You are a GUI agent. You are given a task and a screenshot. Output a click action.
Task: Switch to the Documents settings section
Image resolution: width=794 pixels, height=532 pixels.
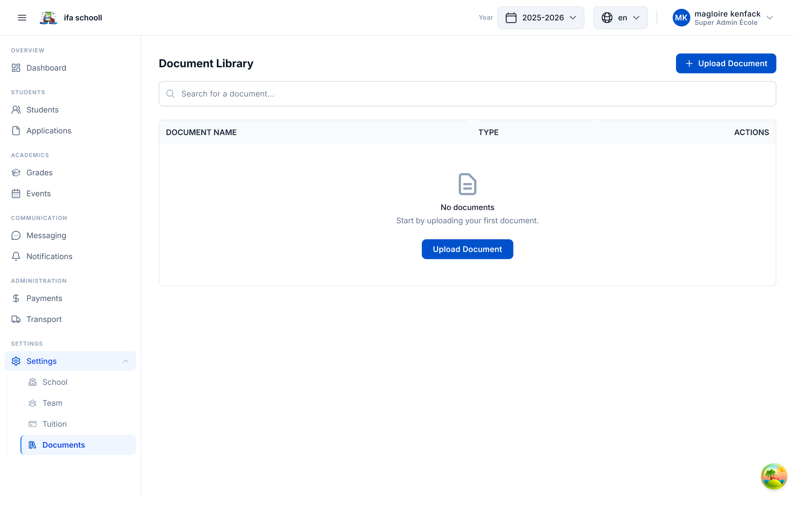pos(63,445)
